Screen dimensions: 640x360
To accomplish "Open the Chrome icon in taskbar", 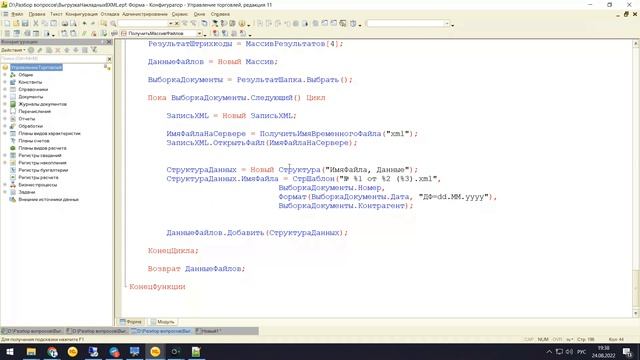I will point(52,351).
